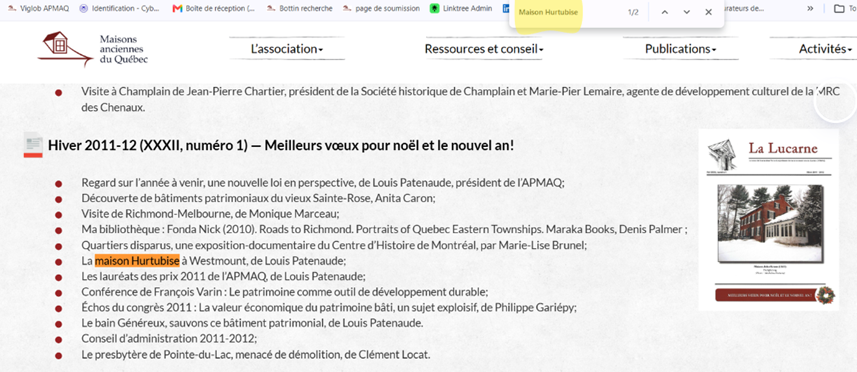The height and width of the screenshot is (372, 857).
Task: Click the La Lucarne cover thumbnail
Action: 768,220
